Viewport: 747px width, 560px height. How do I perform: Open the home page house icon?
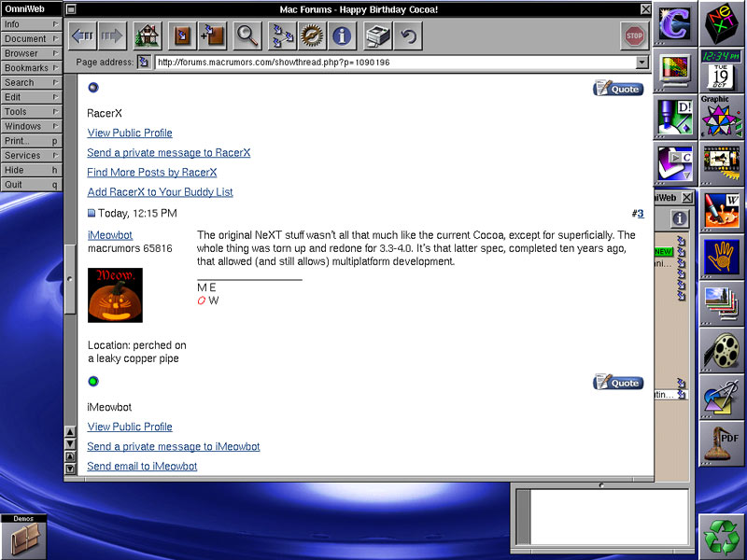pos(148,35)
